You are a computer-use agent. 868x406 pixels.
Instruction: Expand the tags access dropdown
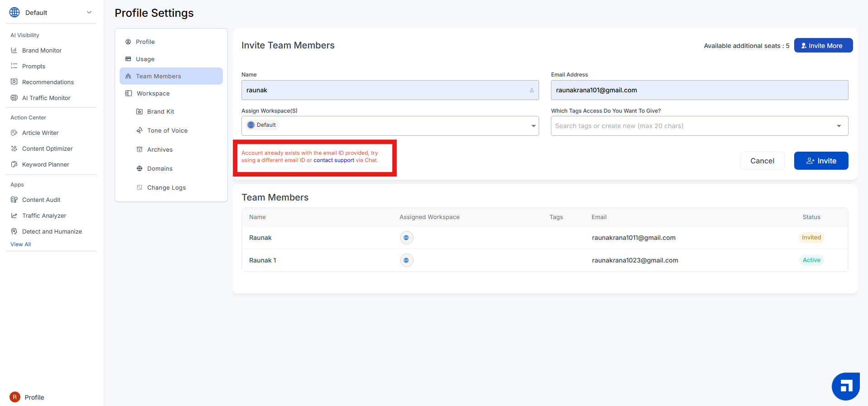point(839,126)
